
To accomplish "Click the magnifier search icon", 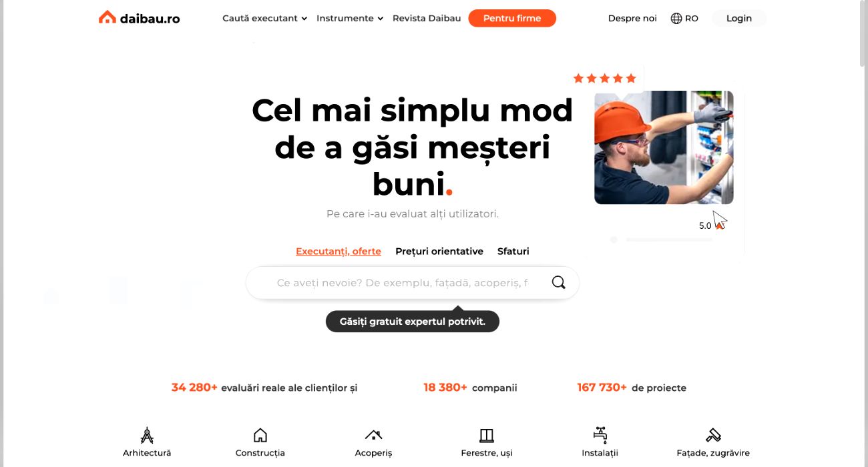I will (558, 283).
